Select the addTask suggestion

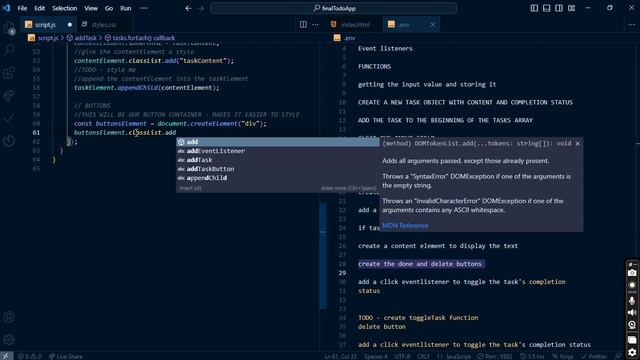[x=278, y=160]
